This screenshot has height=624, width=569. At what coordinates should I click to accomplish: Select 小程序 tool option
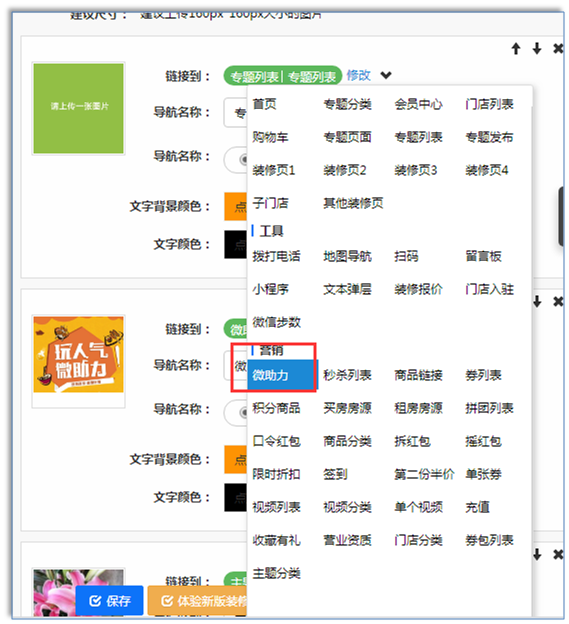click(271, 289)
